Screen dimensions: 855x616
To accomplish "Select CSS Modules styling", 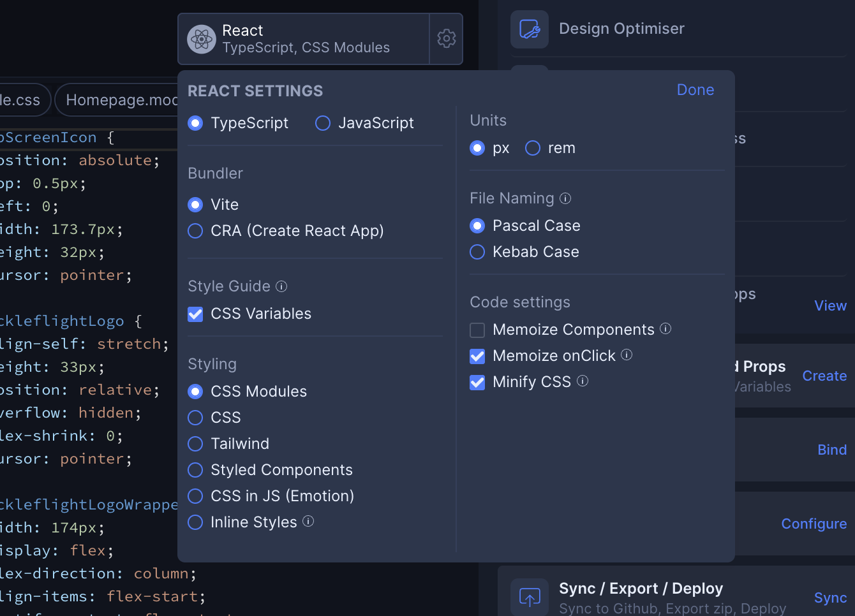I will (x=195, y=392).
